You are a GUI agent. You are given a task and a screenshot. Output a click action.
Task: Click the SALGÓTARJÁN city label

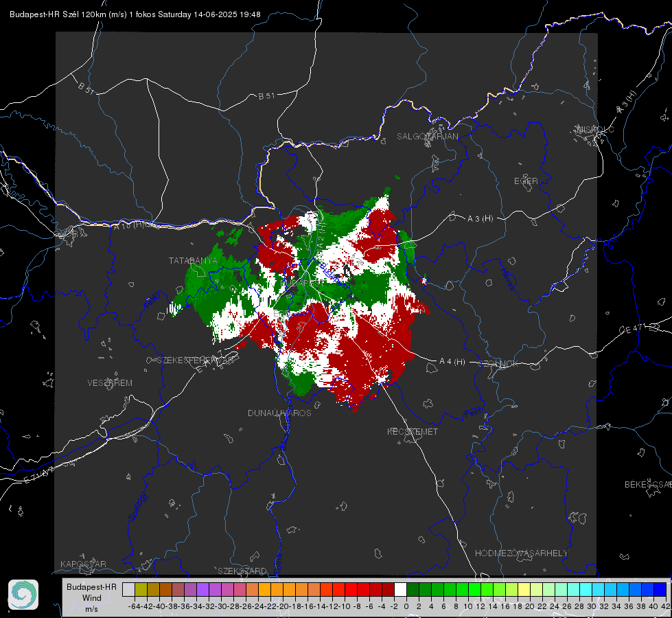coord(427,137)
